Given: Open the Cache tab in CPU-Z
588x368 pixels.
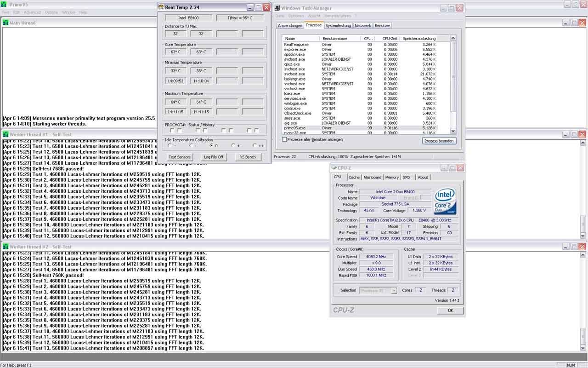Looking at the screenshot, I should [x=354, y=178].
